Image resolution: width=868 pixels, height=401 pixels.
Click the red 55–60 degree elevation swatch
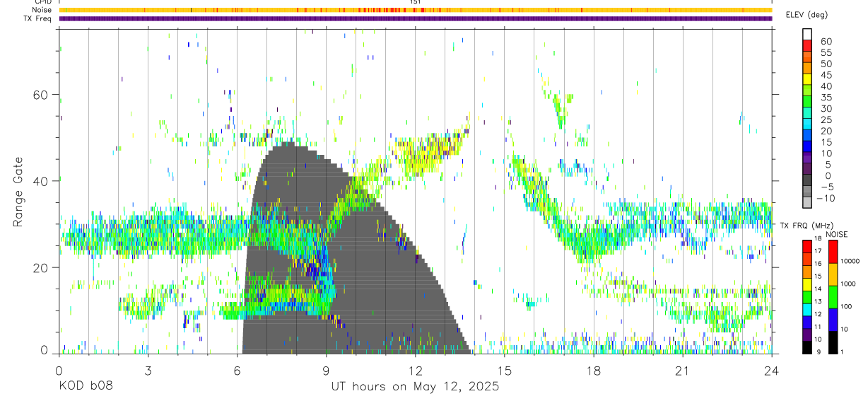click(807, 46)
